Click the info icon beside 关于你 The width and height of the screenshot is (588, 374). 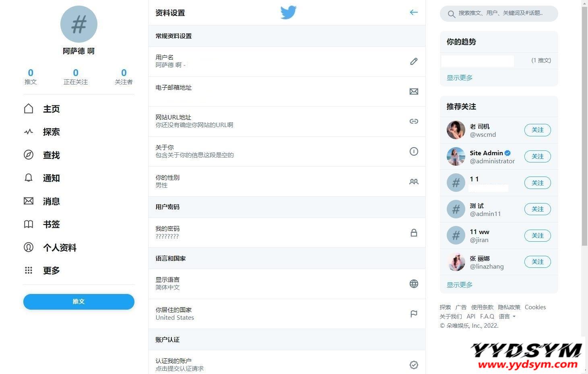click(x=414, y=152)
